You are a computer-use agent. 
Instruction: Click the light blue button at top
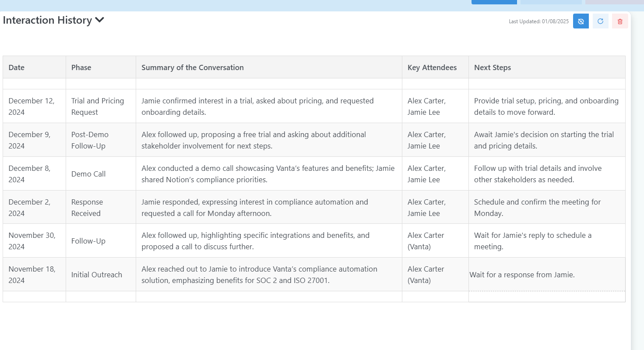click(551, 2)
